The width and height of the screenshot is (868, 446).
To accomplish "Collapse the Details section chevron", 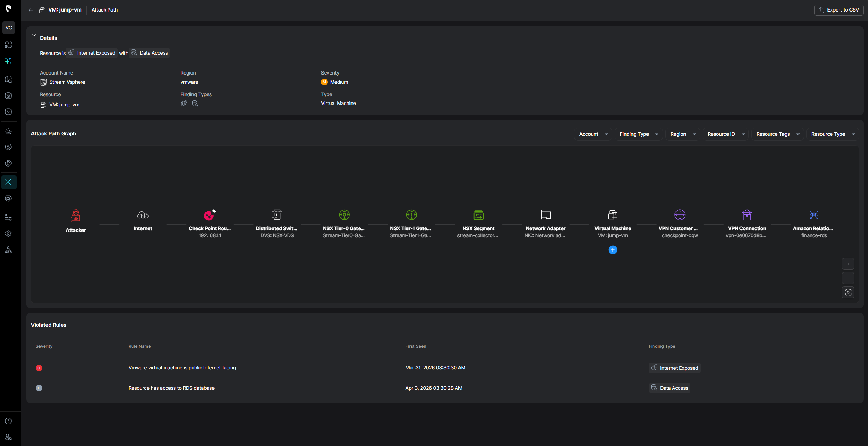I will [34, 35].
